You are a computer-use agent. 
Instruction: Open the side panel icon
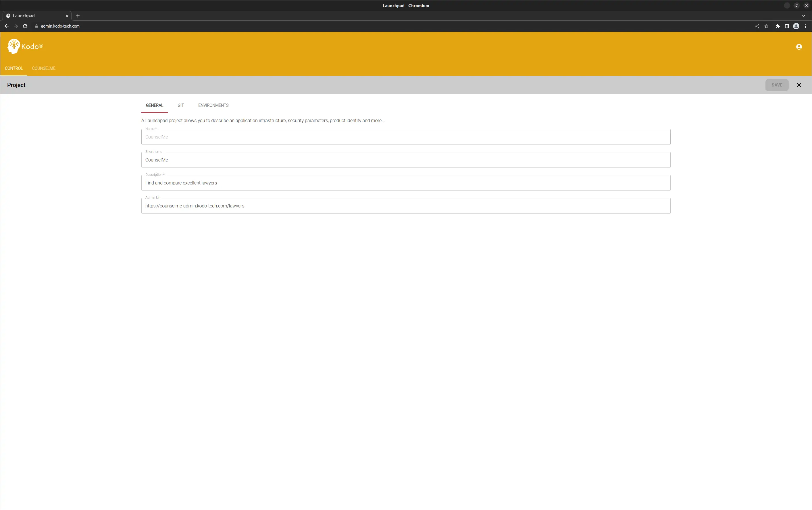point(787,26)
